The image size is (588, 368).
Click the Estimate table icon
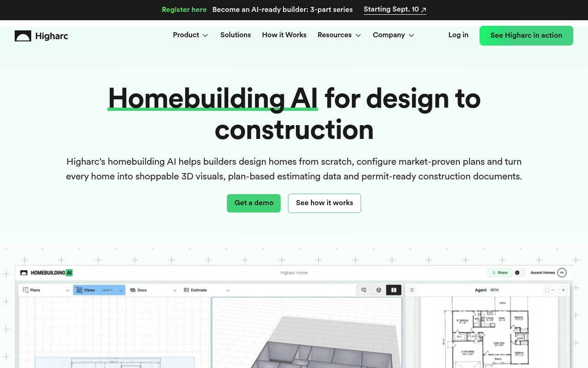click(x=186, y=290)
